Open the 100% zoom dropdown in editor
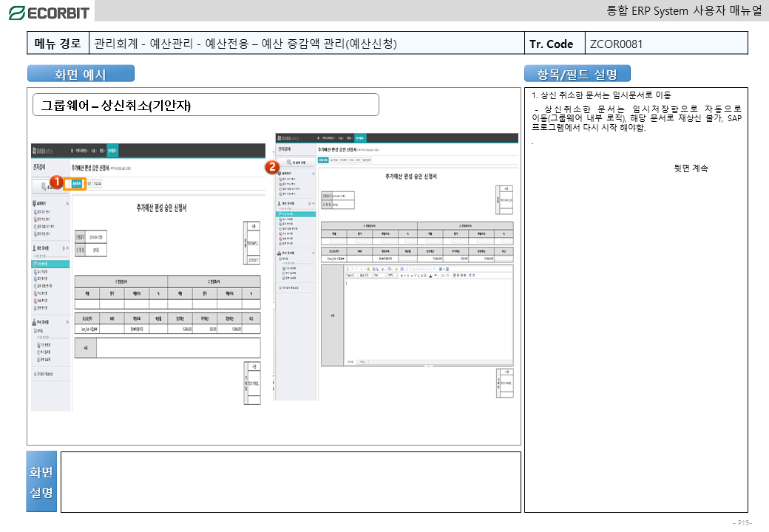This screenshot has width=769, height=532. pos(390,275)
